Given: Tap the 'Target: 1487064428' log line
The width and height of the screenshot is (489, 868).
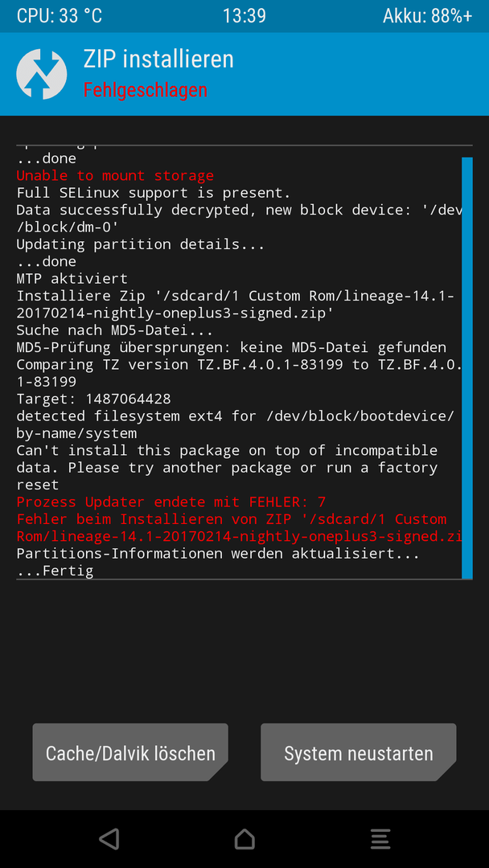Looking at the screenshot, I should point(93,399).
